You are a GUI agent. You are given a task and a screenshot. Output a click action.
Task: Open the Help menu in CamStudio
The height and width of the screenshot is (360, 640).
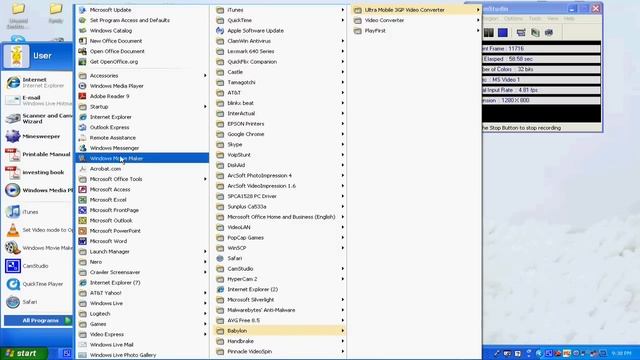pyautogui.click(x=569, y=19)
